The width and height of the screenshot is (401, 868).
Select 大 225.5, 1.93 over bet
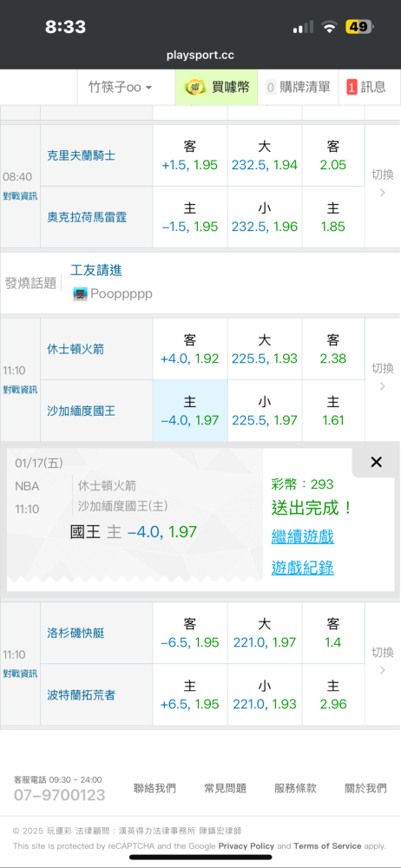[264, 349]
